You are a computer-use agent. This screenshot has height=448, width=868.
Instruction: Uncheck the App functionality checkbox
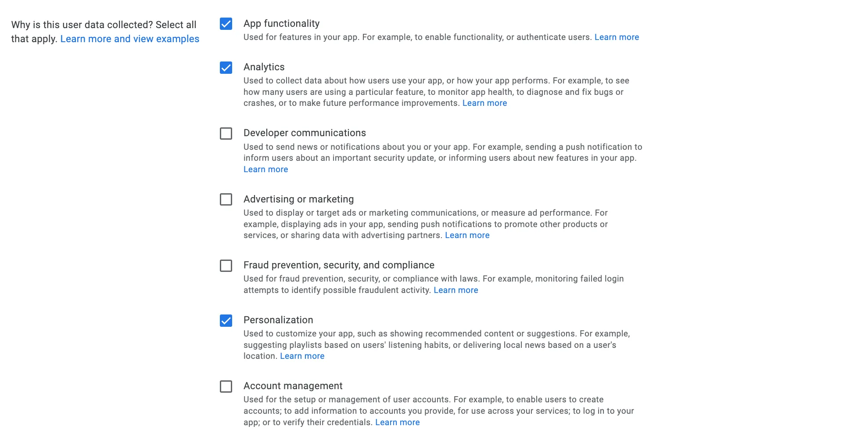click(x=226, y=24)
